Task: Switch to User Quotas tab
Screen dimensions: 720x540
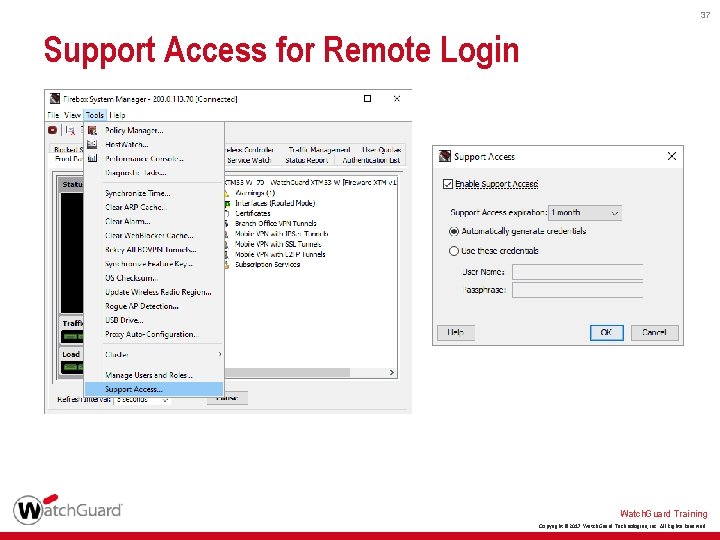Action: tap(381, 150)
